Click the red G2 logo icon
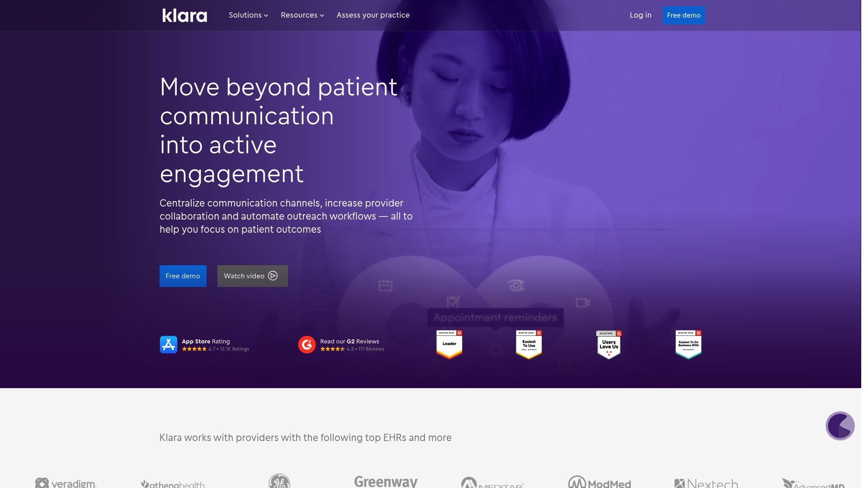The image size is (868, 488). click(x=307, y=345)
